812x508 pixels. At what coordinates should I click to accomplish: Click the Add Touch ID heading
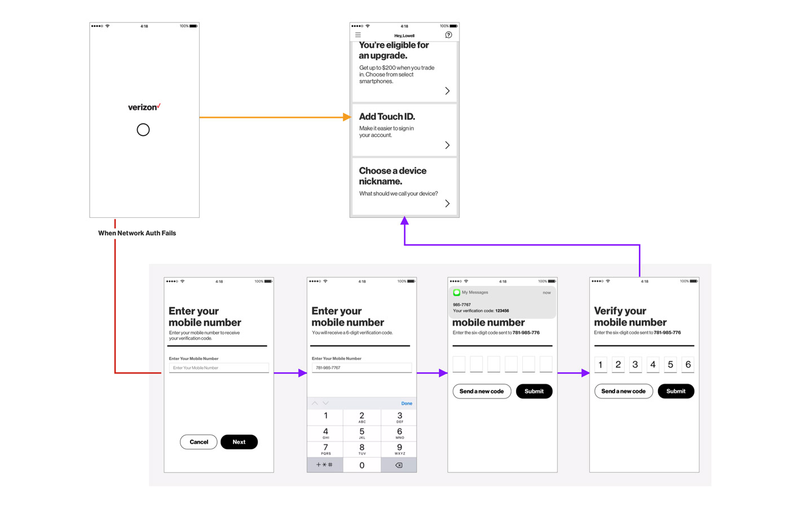pos(387,117)
